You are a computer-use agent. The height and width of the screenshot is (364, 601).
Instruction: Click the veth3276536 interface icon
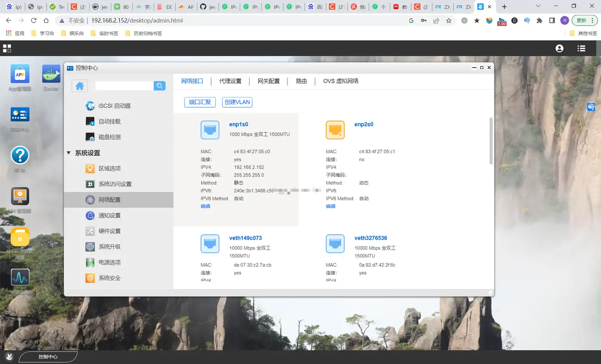point(335,244)
